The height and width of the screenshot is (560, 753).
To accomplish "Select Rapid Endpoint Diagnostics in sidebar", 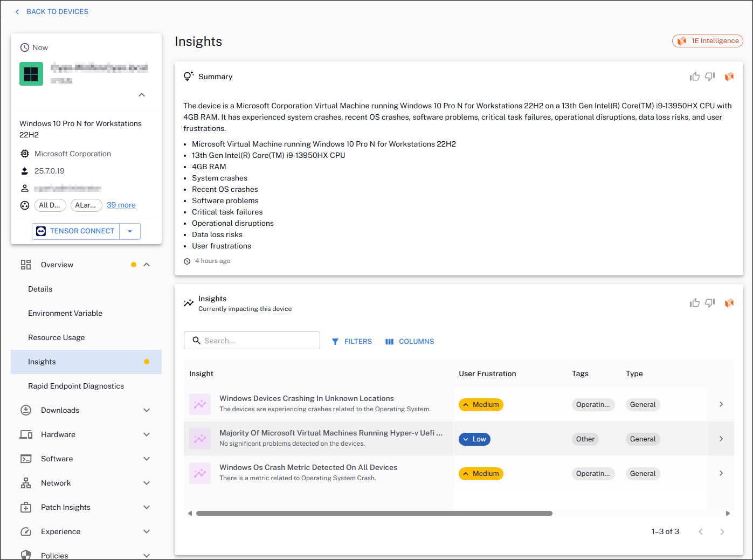I will tap(76, 386).
